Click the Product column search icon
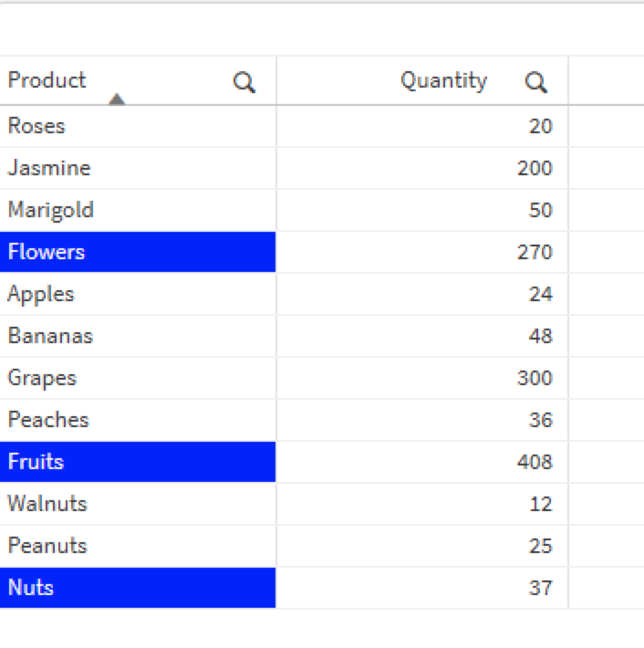 (x=244, y=83)
